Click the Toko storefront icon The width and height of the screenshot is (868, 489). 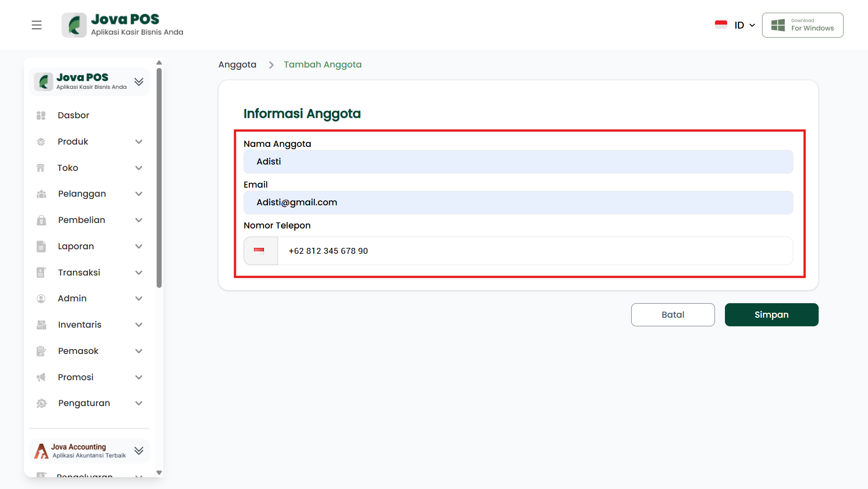pyautogui.click(x=41, y=168)
